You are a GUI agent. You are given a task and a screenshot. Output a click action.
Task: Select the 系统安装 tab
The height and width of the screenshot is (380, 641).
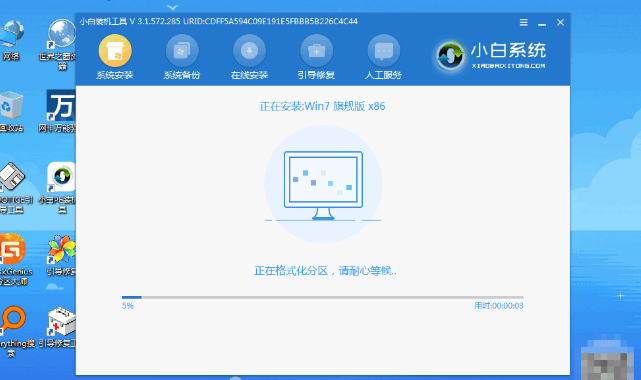115,58
